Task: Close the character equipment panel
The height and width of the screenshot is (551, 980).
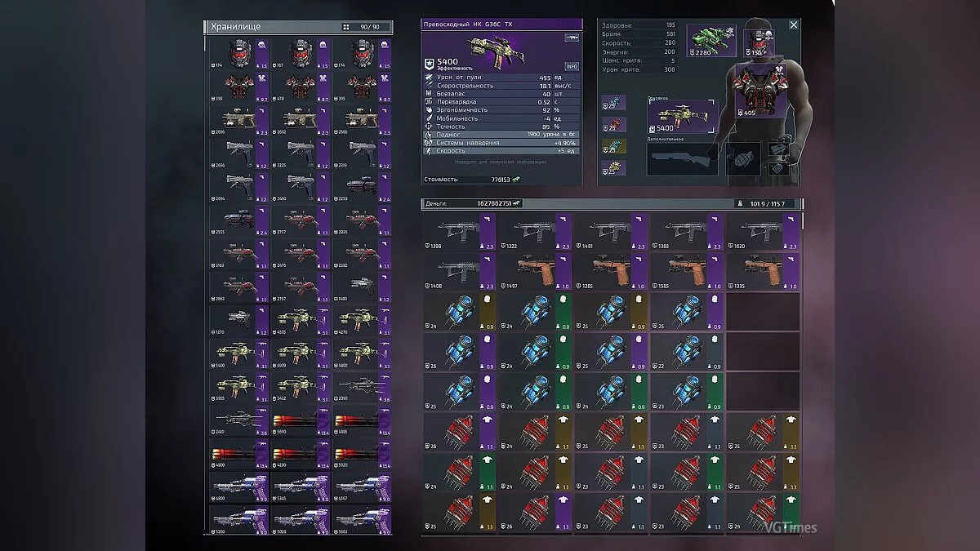Action: click(793, 25)
